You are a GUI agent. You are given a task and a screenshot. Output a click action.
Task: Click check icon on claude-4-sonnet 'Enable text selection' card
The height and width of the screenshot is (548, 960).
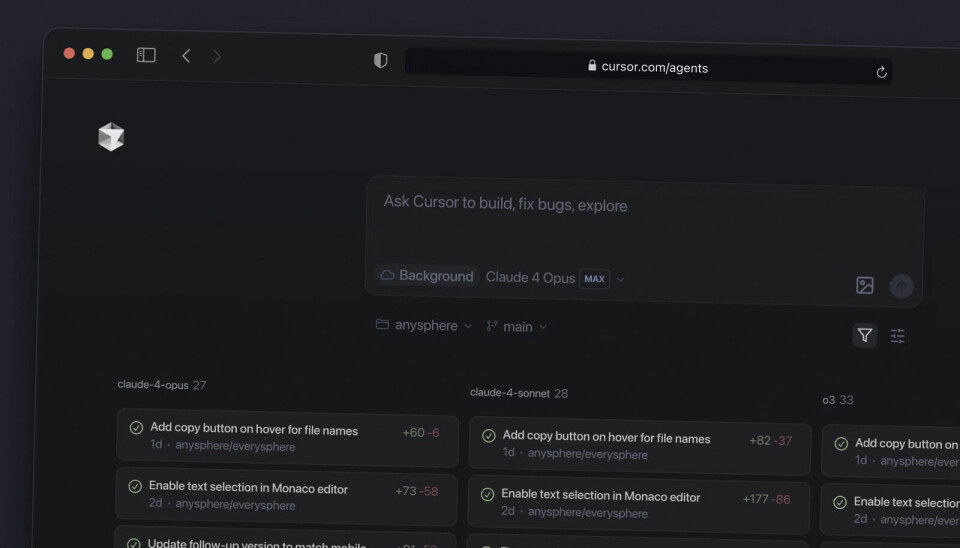[x=487, y=494]
